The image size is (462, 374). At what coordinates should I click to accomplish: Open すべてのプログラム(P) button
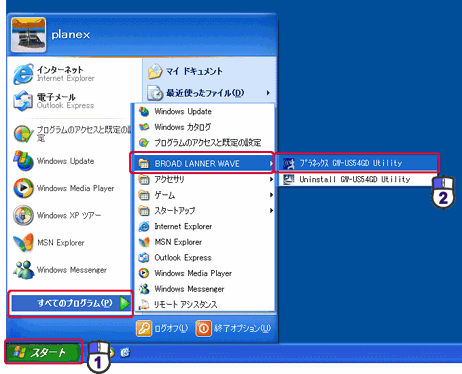point(71,303)
